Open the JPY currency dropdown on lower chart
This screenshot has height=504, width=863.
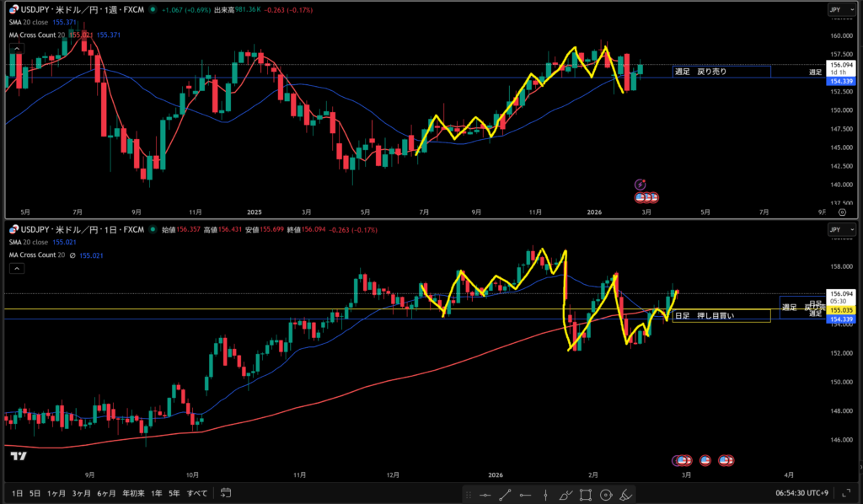click(x=835, y=229)
